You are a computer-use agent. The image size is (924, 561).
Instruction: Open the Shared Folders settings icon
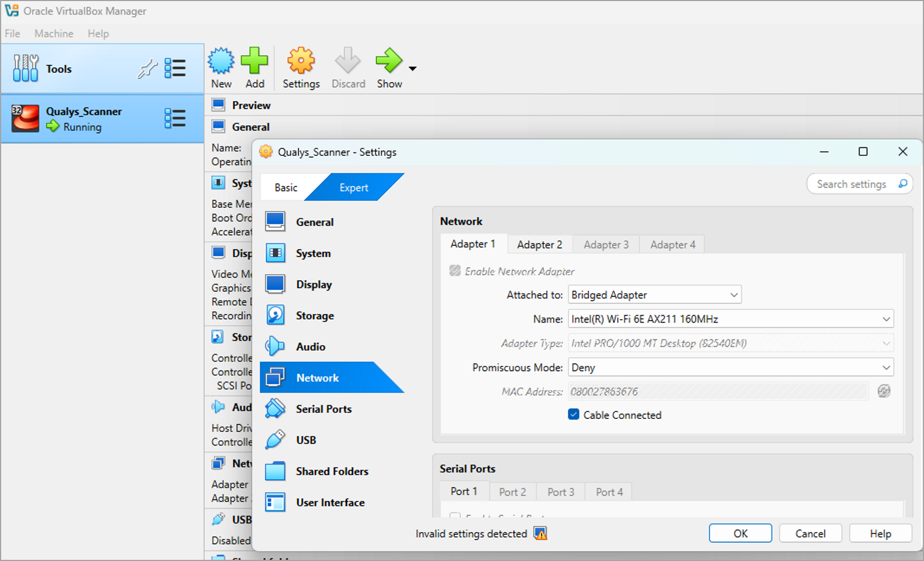(275, 471)
